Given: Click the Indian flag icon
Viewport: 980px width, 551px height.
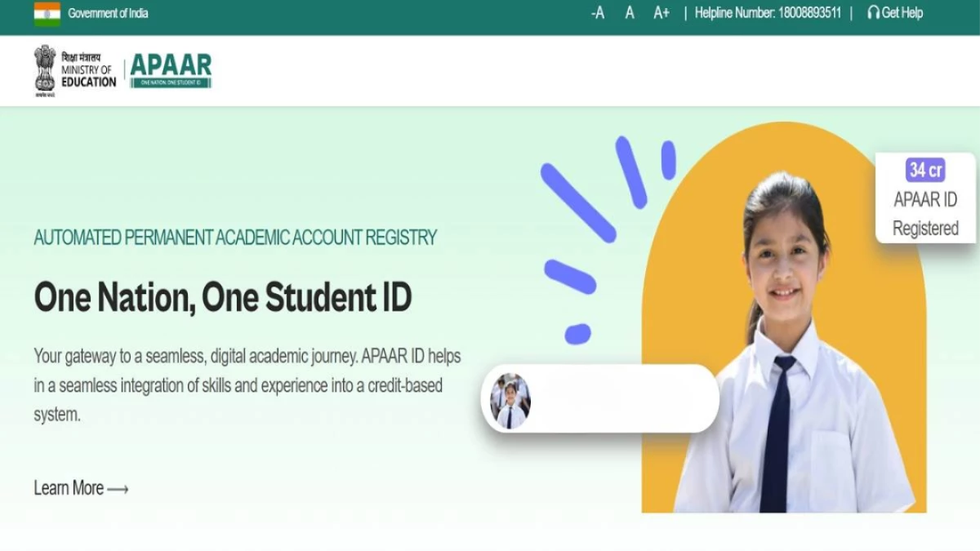Looking at the screenshot, I should (x=47, y=13).
